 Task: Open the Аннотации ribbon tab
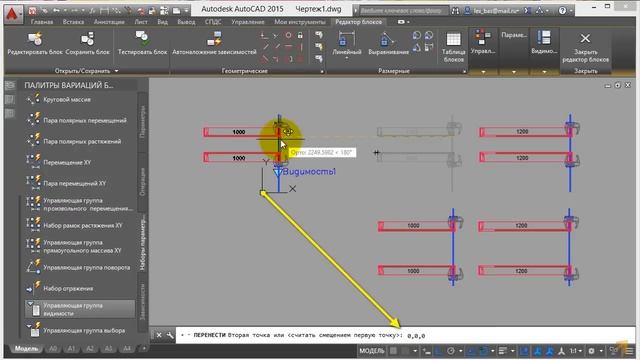[x=109, y=22]
